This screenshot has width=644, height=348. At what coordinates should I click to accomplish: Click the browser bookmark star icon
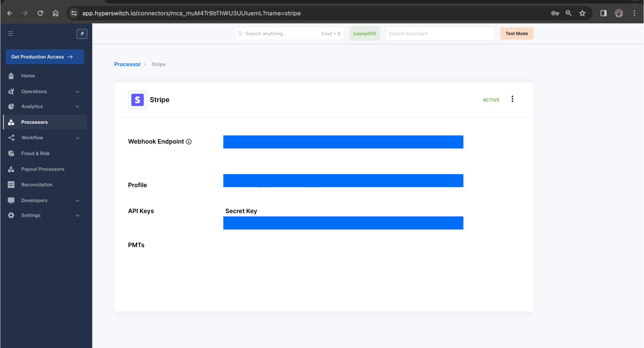click(x=582, y=13)
